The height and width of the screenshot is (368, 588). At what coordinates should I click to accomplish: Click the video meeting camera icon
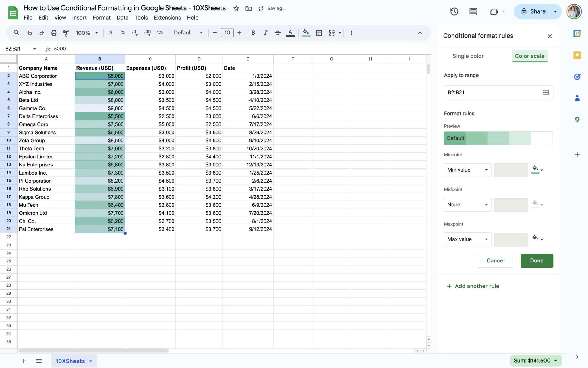[x=494, y=11]
